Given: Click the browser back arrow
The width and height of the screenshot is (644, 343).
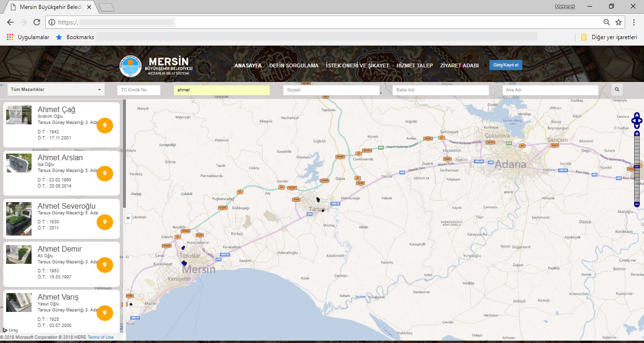Looking at the screenshot, I should [10, 22].
